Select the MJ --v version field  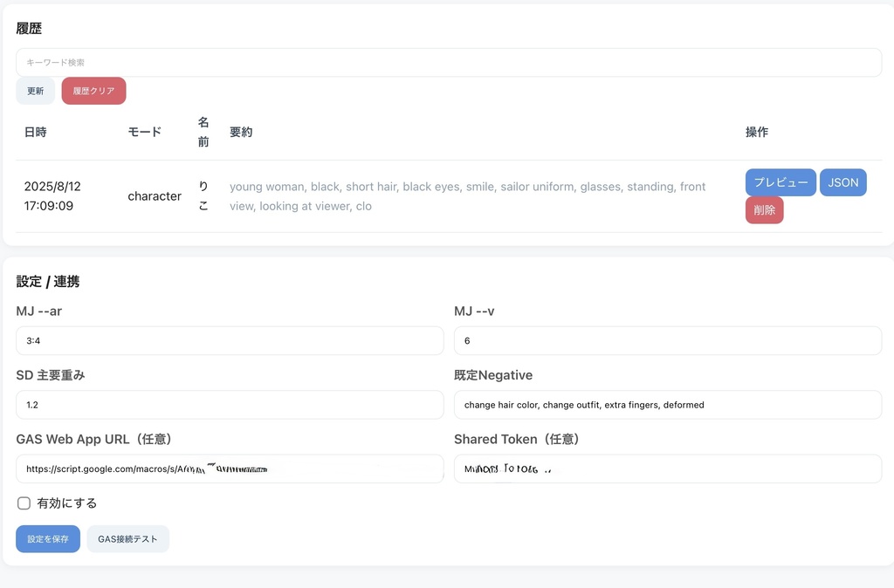667,341
